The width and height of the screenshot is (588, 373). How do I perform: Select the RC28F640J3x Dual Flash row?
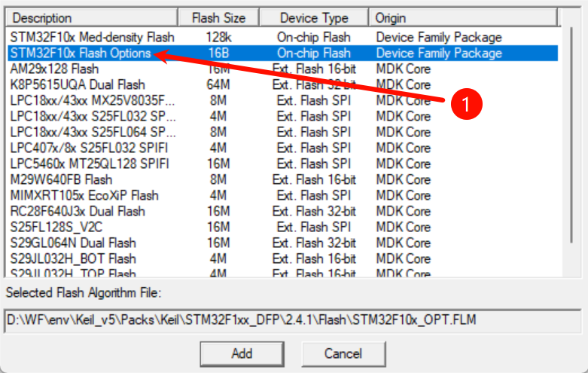click(283, 211)
